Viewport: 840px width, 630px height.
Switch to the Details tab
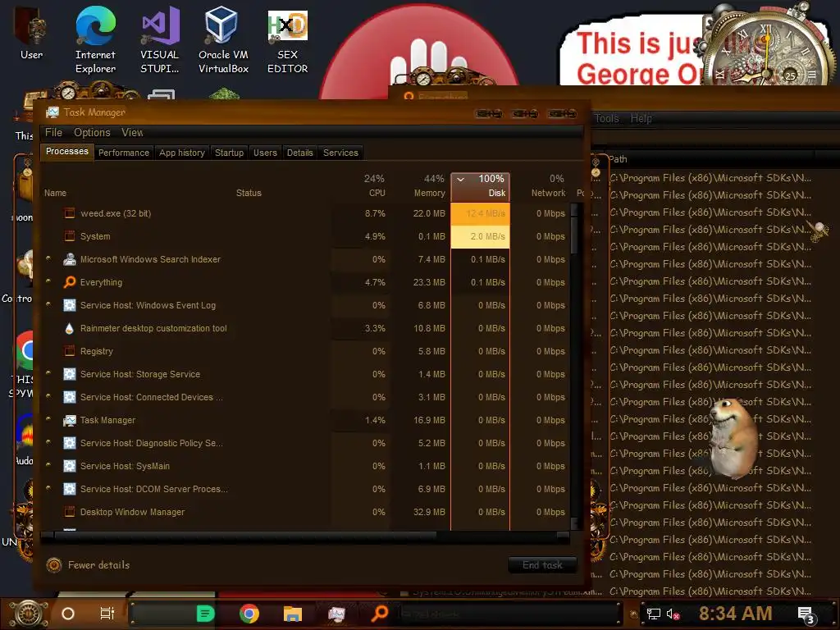(x=300, y=153)
